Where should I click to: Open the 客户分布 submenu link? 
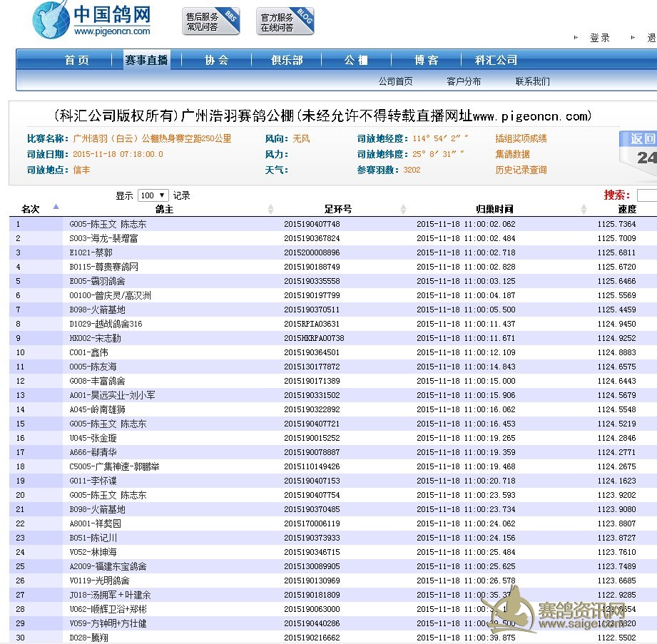coord(464,81)
